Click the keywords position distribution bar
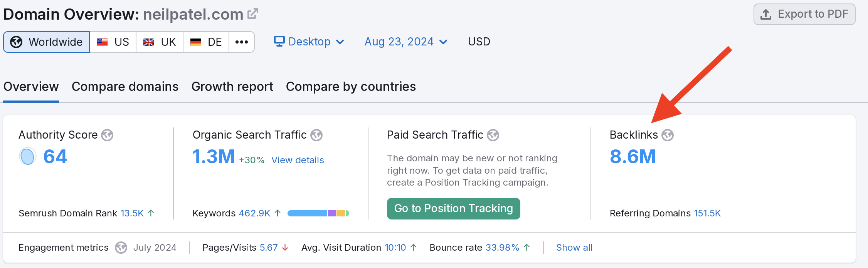The width and height of the screenshot is (868, 268). coord(318,213)
